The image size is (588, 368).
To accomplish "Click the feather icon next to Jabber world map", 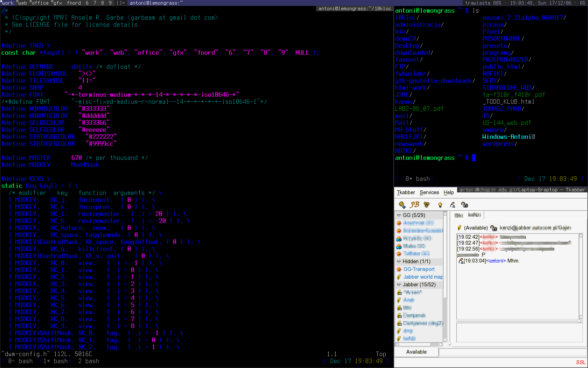I will [x=399, y=277].
